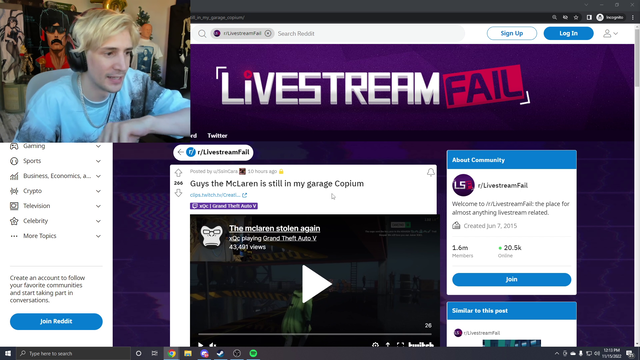The image size is (640, 360).
Task: Click the LS community avatar icon
Action: tap(463, 185)
